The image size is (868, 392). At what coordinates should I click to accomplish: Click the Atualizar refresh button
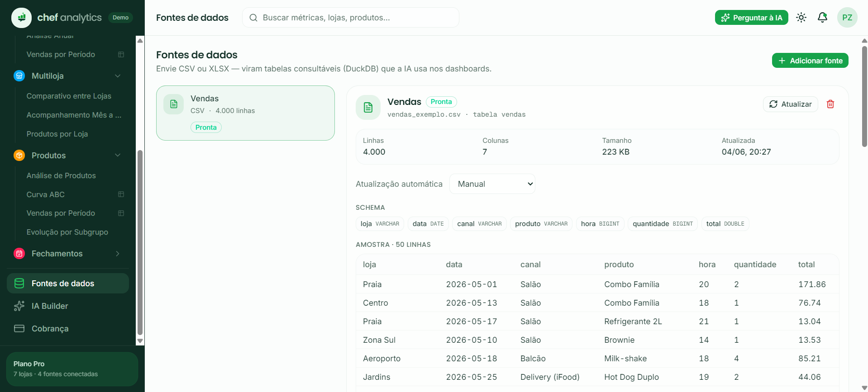tap(790, 104)
